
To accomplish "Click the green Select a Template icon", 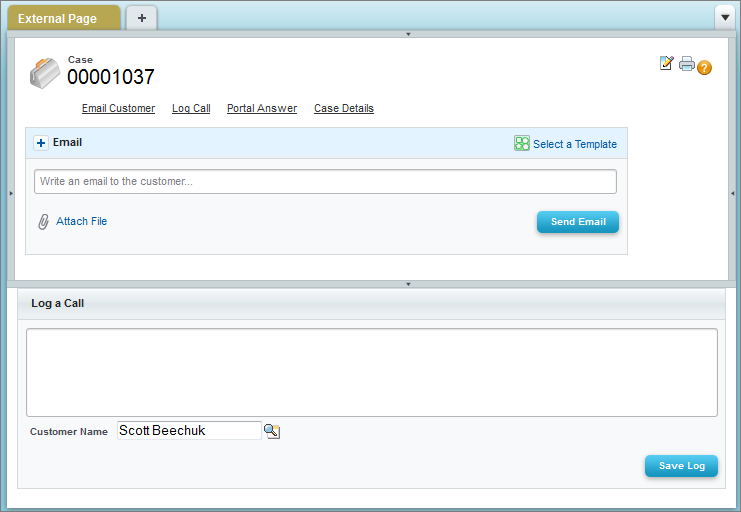I will tap(522, 143).
